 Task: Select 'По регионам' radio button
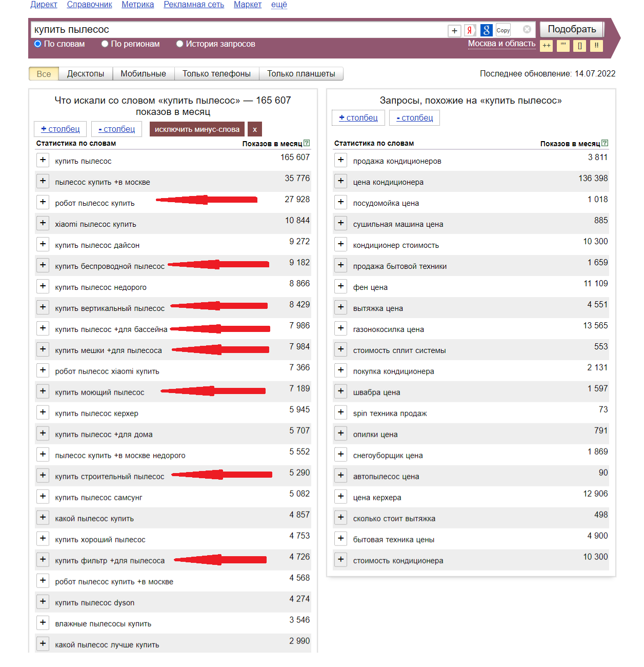[x=105, y=44]
